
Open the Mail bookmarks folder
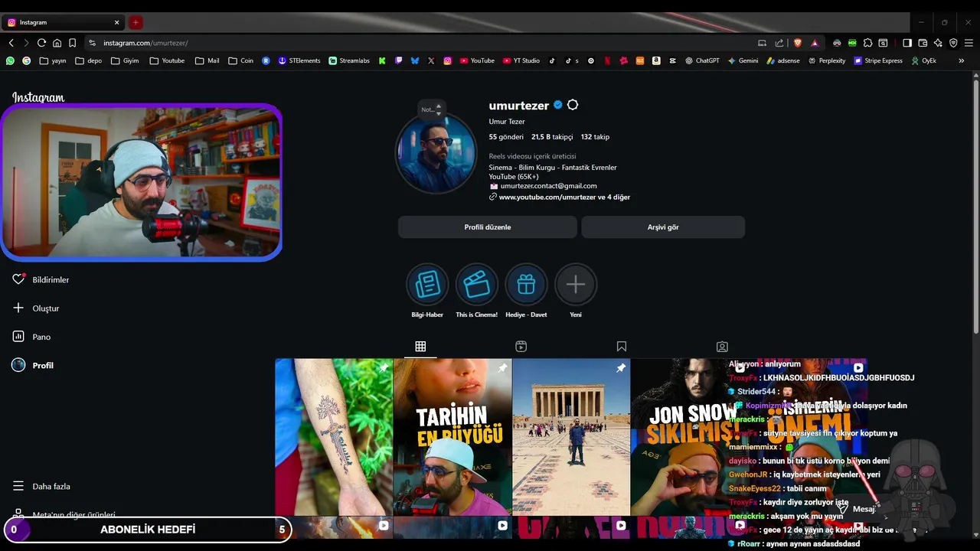207,60
